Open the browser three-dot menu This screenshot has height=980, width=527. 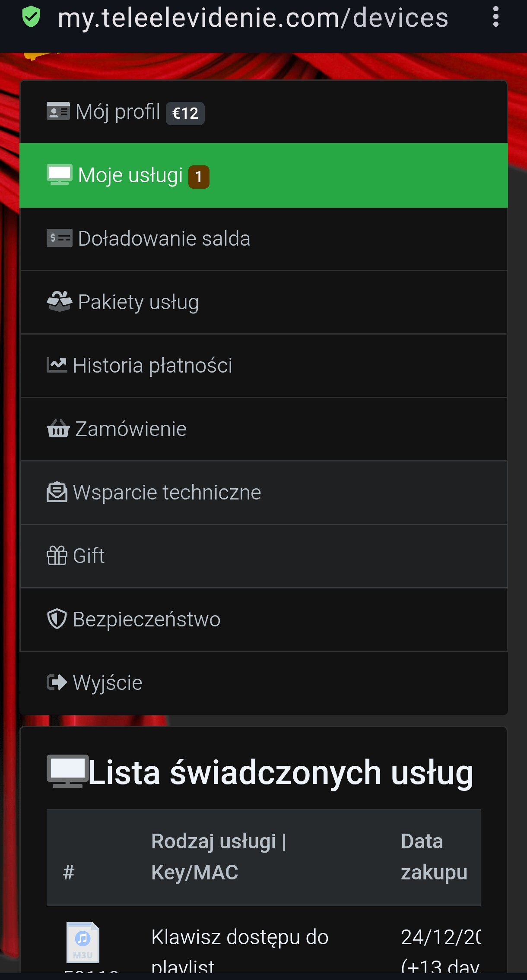pyautogui.click(x=495, y=17)
